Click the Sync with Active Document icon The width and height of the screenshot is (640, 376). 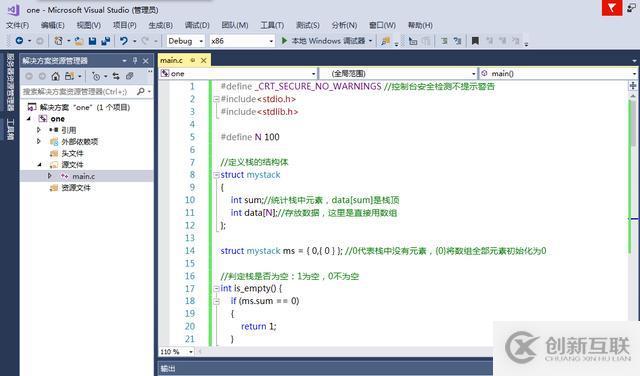pos(116,76)
